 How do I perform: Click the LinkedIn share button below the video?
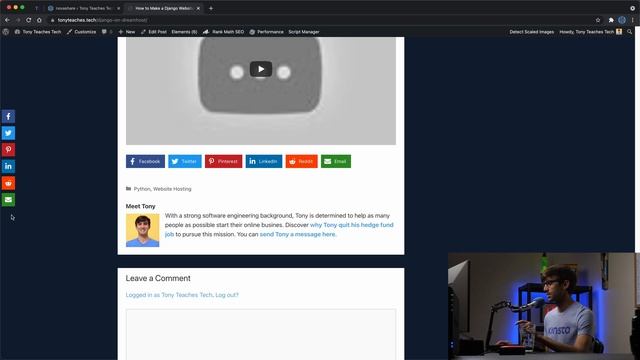[264, 161]
